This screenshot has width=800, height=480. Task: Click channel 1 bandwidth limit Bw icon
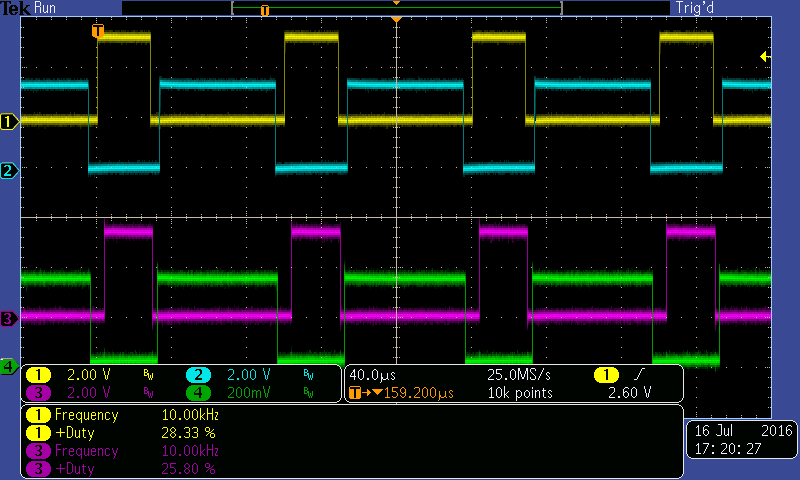148,375
